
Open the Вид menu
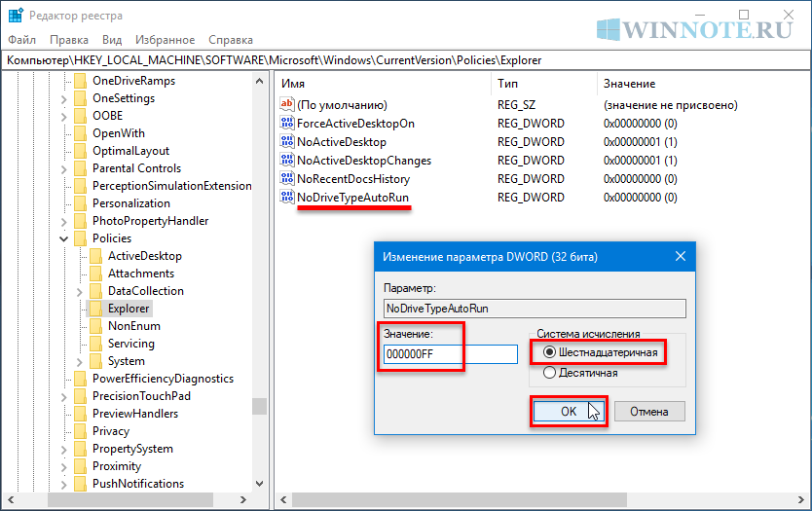112,40
